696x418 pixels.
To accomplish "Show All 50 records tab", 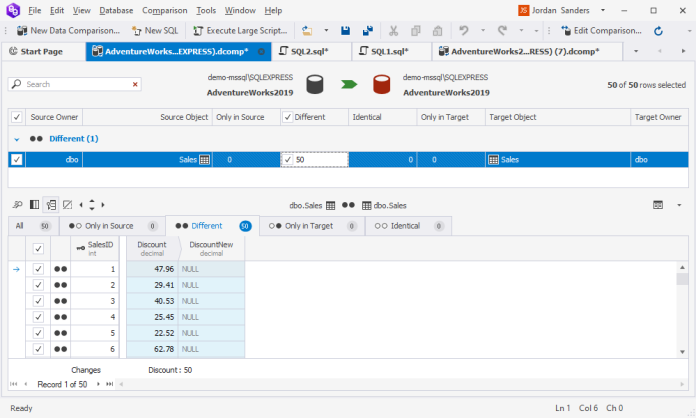I will 33,226.
